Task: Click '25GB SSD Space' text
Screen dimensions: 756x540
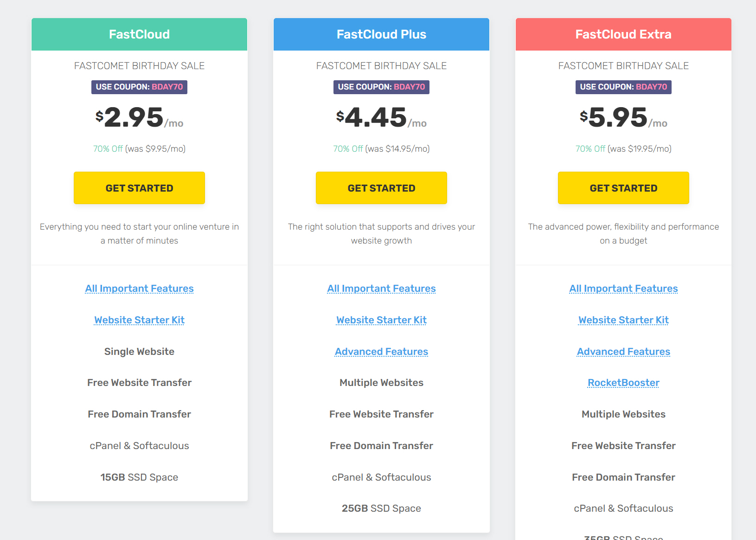Action: [381, 508]
